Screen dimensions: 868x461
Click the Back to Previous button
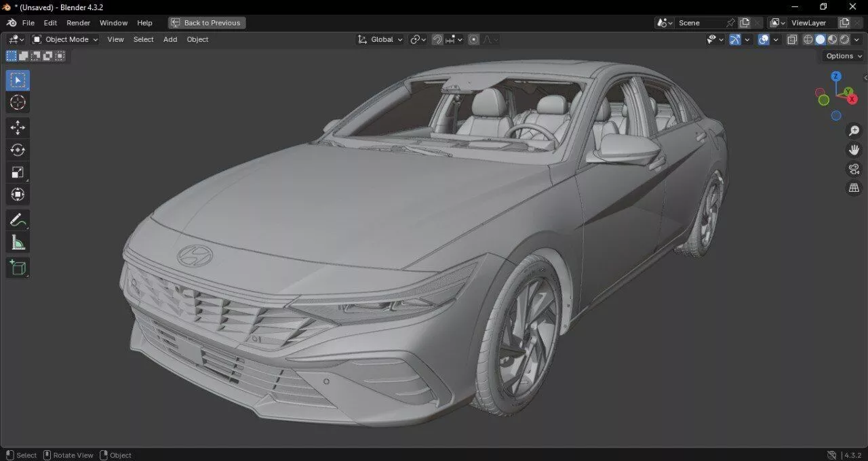click(x=207, y=22)
